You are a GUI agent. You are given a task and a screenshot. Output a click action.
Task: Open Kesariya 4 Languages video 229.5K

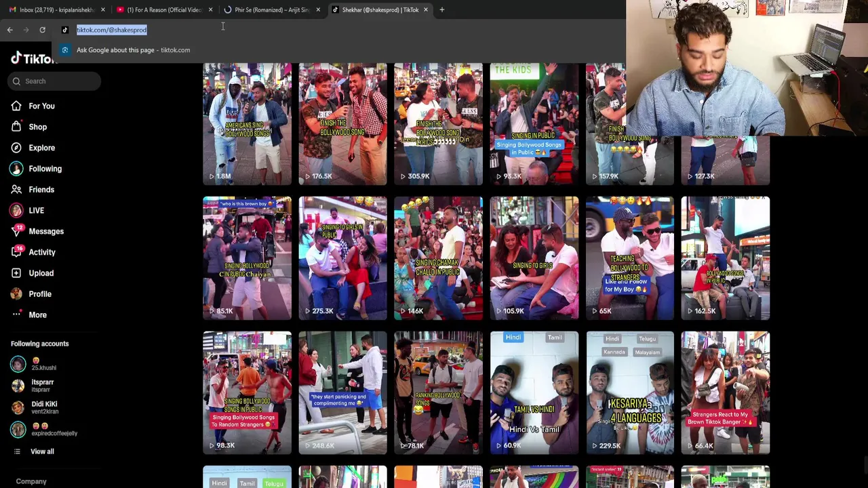(x=630, y=393)
